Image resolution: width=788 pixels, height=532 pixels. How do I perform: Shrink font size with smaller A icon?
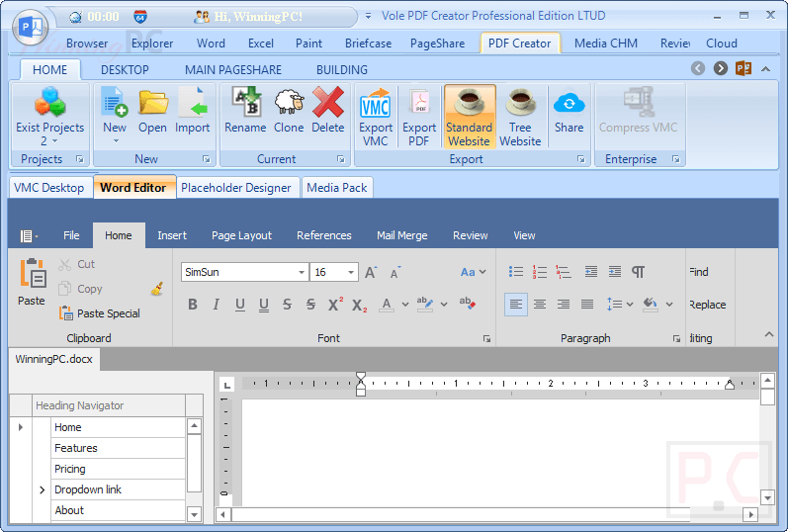tap(395, 272)
